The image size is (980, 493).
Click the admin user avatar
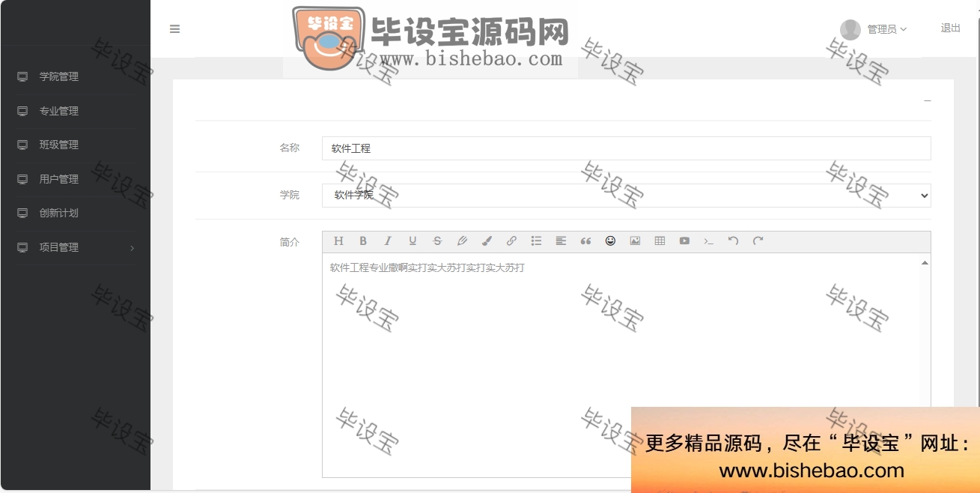point(850,29)
